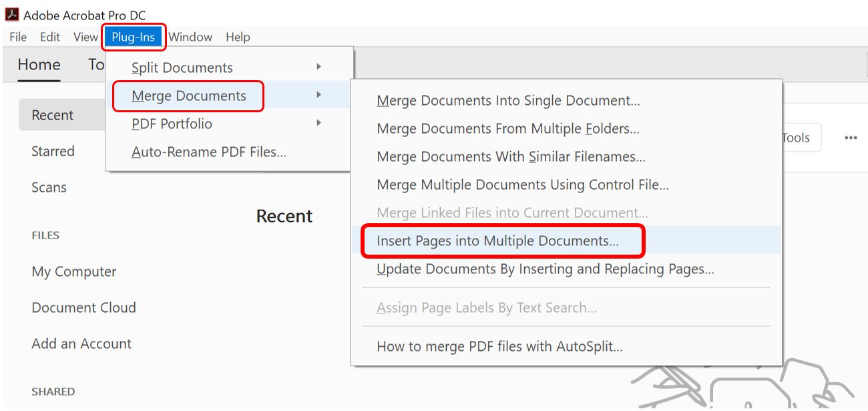868x411 pixels.
Task: Expand the Merge Documents submenu arrow
Action: click(318, 96)
